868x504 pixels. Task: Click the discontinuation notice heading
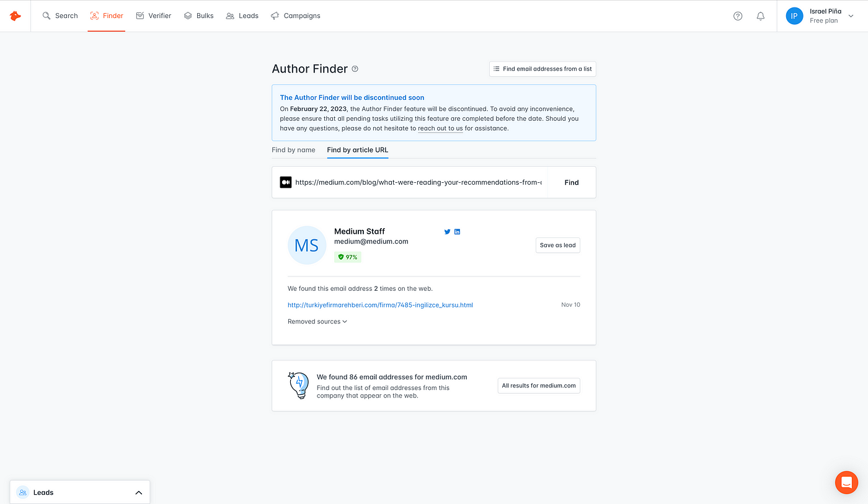352,97
